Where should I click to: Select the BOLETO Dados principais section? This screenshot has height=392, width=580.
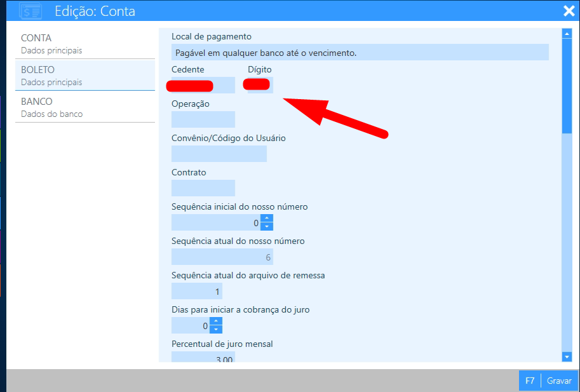pos(84,76)
